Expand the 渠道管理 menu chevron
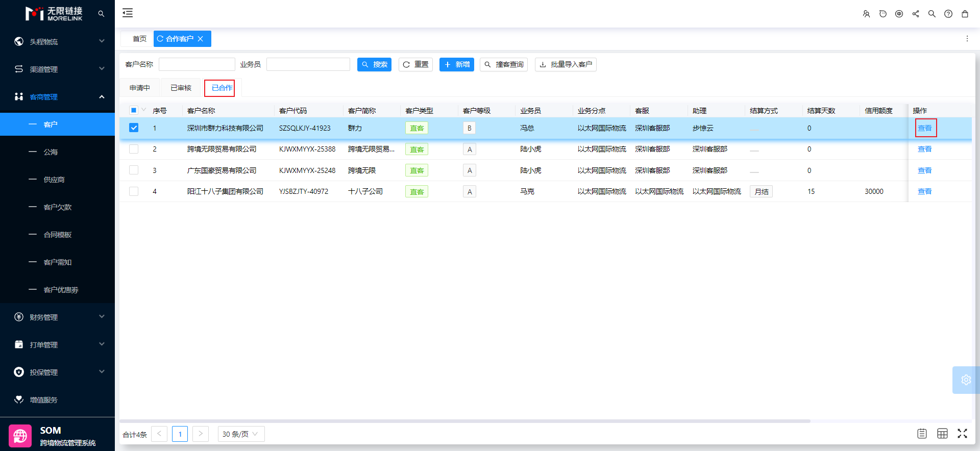 102,69
